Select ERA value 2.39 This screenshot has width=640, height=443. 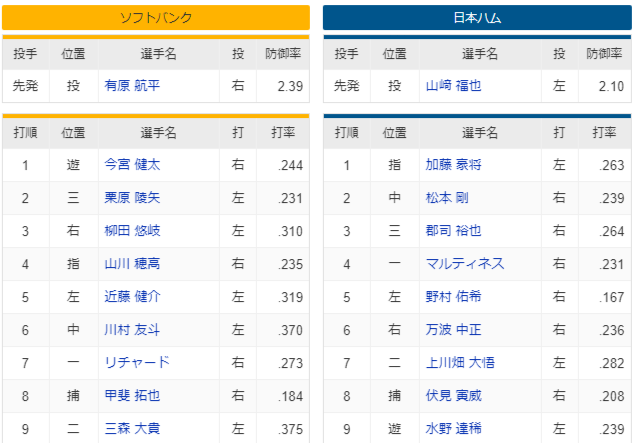(x=290, y=86)
